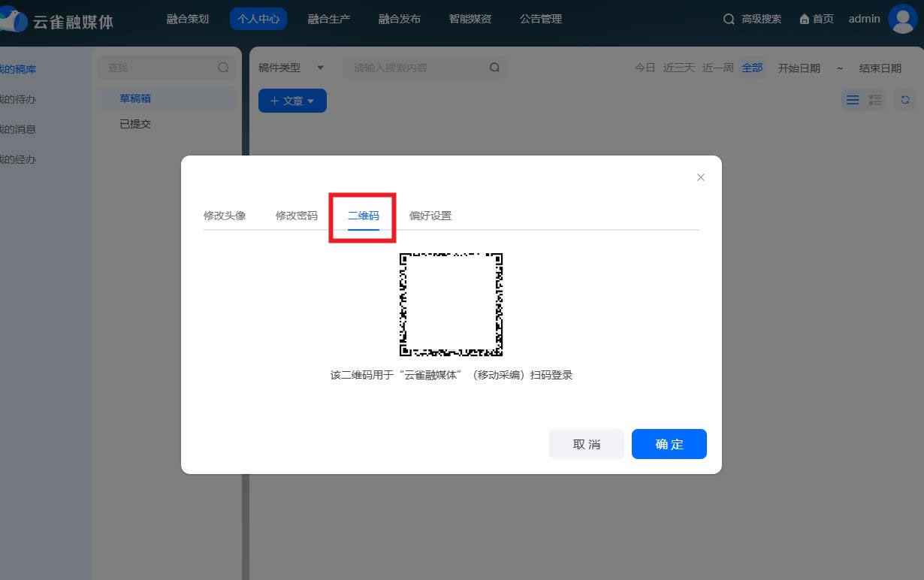Screen dimensions: 924x580
Task: Click the refresh icon in toolbar
Action: (x=905, y=100)
